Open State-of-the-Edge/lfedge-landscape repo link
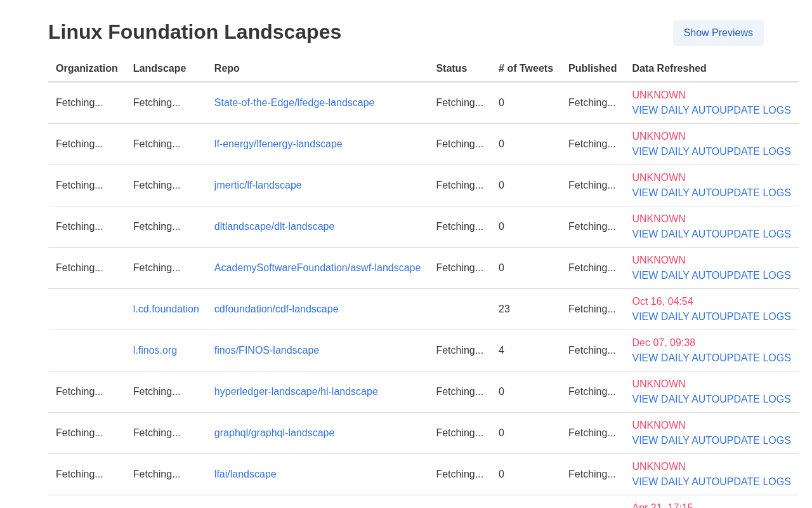The width and height of the screenshot is (812, 508). pos(294,103)
